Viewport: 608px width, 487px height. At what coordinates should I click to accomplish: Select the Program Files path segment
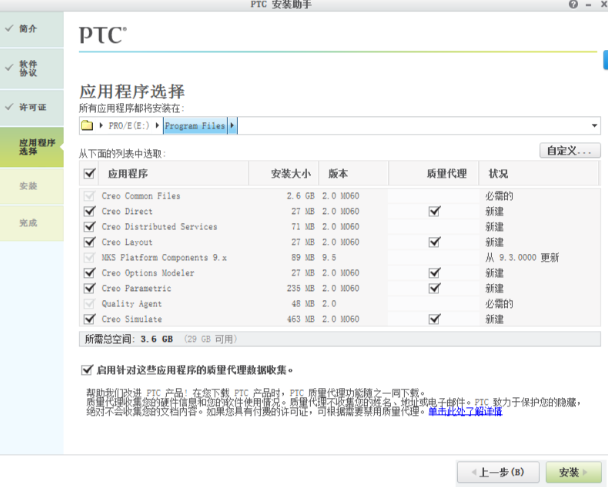pyautogui.click(x=195, y=126)
